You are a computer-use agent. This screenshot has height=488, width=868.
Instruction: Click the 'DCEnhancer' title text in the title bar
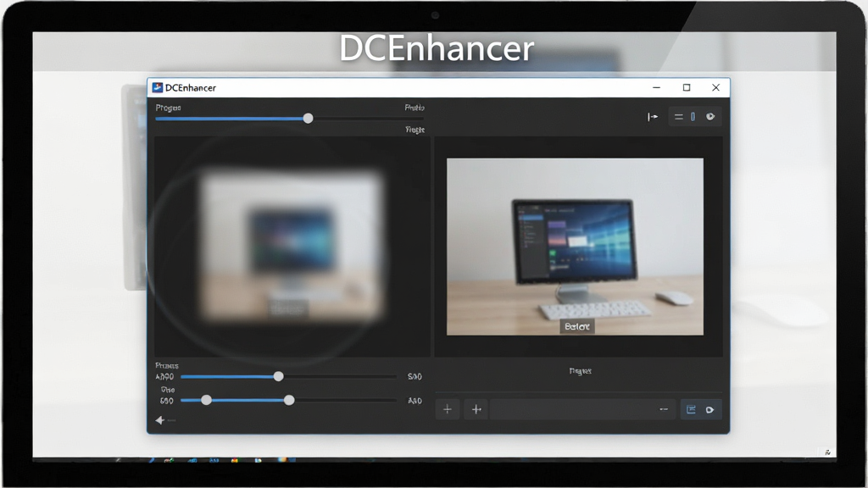(191, 87)
